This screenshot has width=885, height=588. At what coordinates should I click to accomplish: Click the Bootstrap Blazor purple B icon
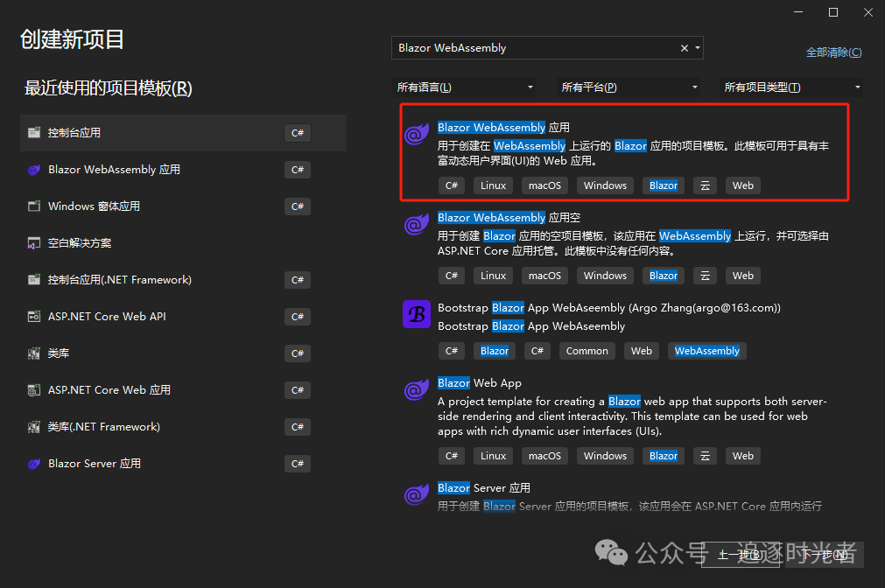click(x=417, y=314)
